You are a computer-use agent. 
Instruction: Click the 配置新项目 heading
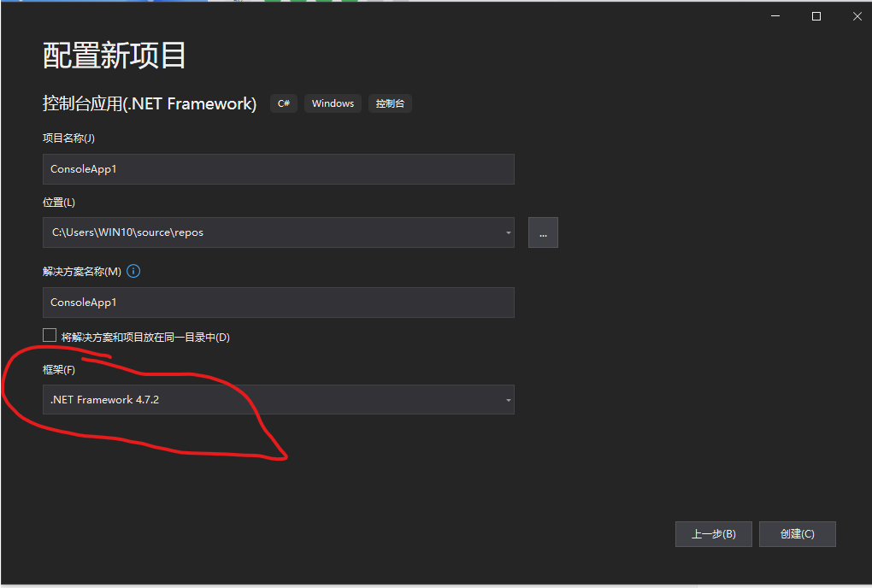pyautogui.click(x=114, y=56)
